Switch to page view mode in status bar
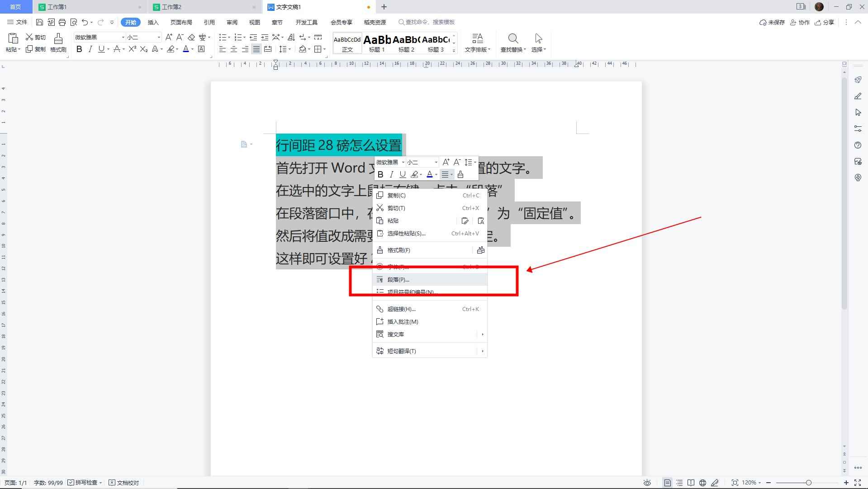Screen dimensions: 868x489 pos(667,483)
